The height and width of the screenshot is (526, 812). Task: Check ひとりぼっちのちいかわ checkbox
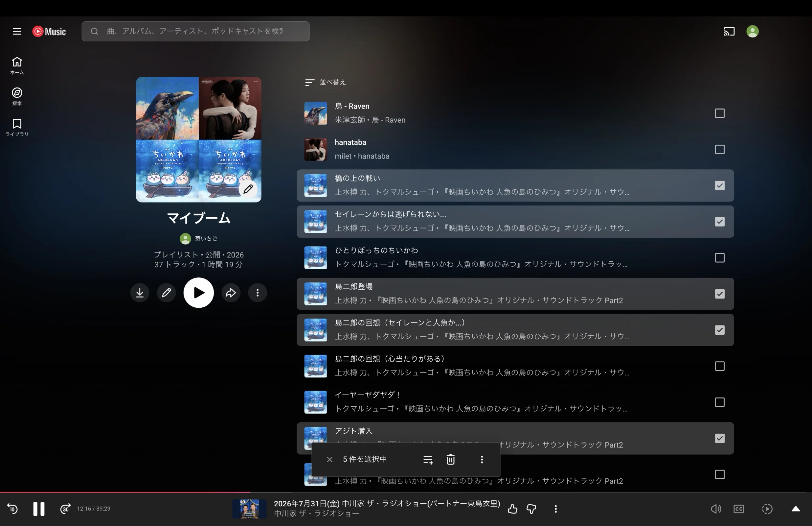pyautogui.click(x=720, y=258)
